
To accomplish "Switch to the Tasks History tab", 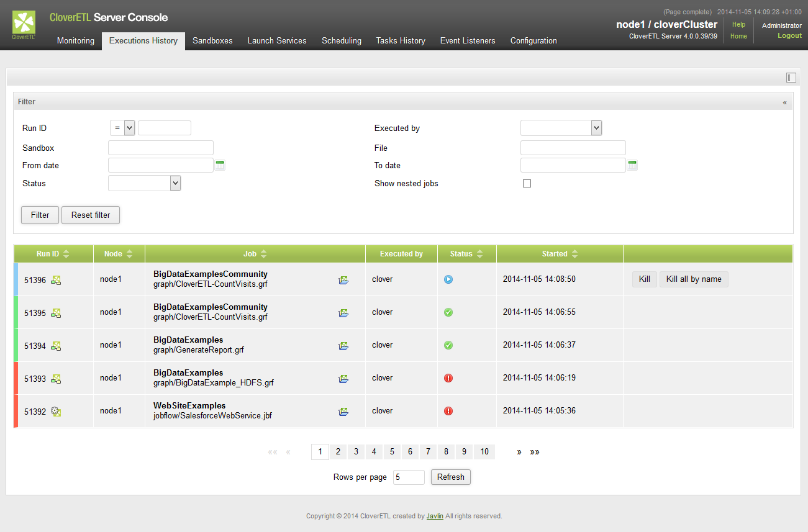I will 401,41.
